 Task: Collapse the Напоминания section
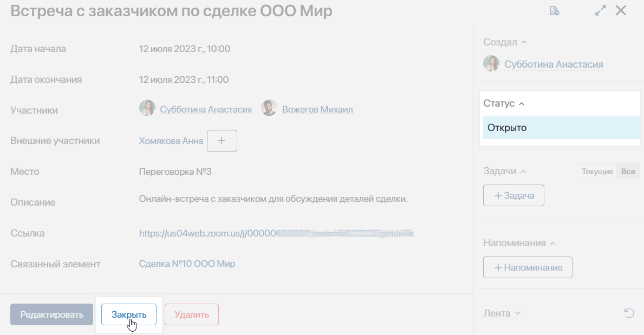click(x=553, y=244)
